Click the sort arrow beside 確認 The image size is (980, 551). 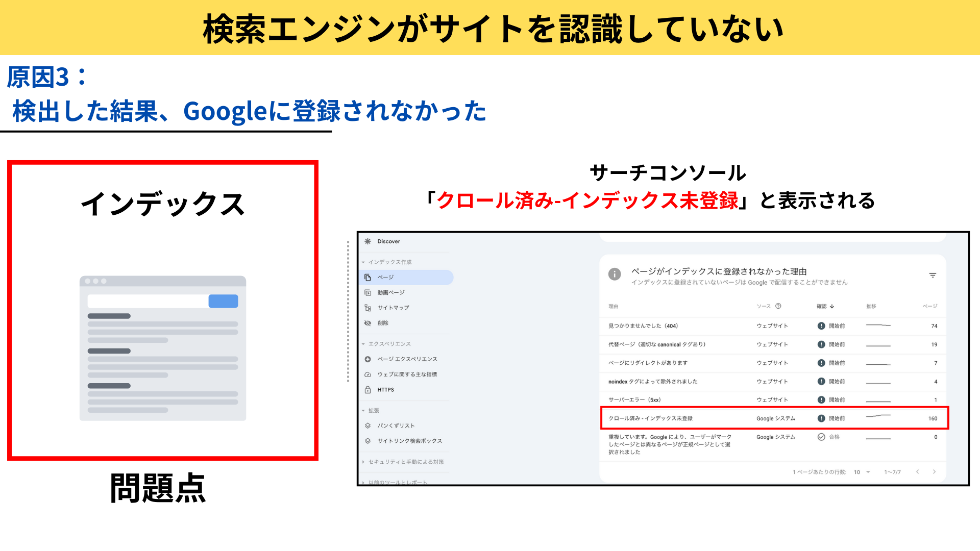click(x=832, y=306)
